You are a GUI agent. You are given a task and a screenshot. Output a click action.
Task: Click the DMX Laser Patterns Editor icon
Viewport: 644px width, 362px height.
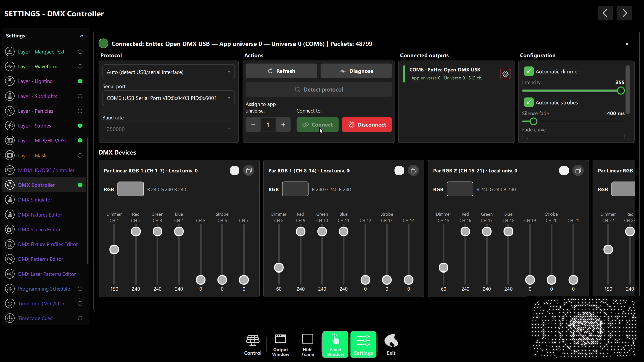coord(10,274)
